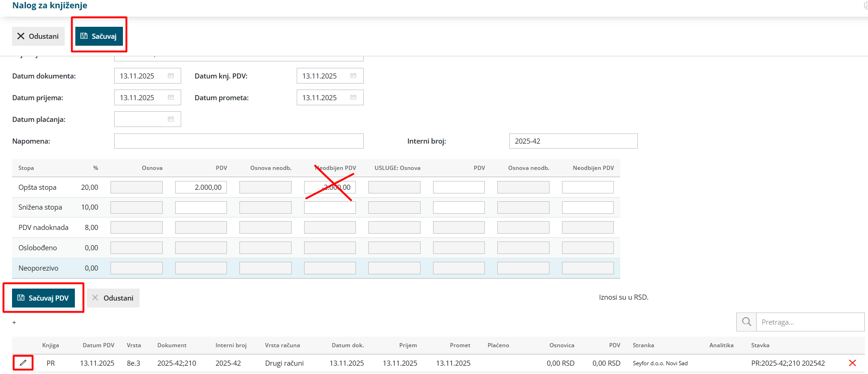Edit the PR row with pencil icon
This screenshot has height=374, width=868.
click(x=23, y=363)
